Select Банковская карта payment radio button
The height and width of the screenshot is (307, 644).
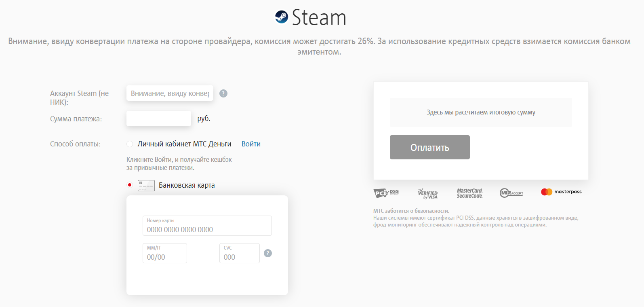click(x=130, y=185)
